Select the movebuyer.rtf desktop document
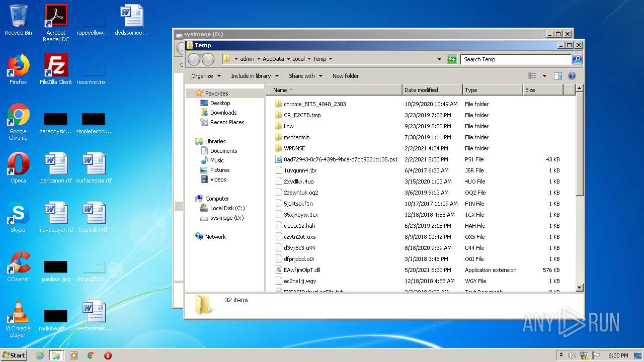Screen dimensions: 644x362 click(56, 217)
